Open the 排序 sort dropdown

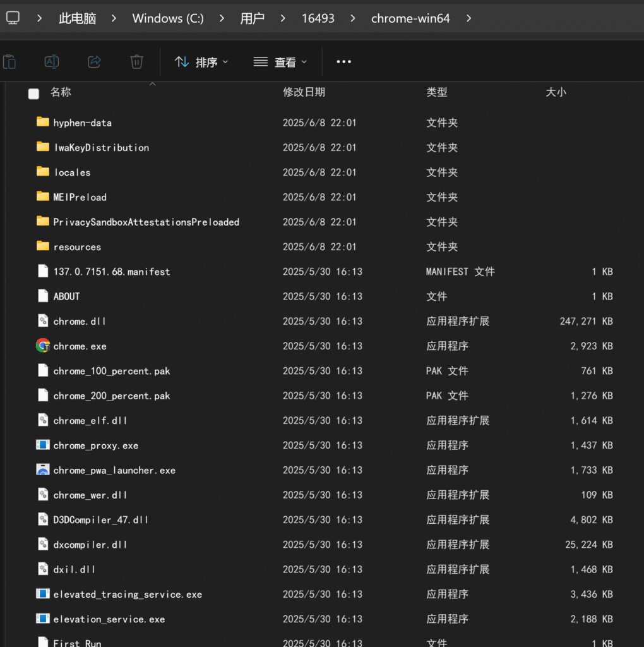(x=201, y=62)
